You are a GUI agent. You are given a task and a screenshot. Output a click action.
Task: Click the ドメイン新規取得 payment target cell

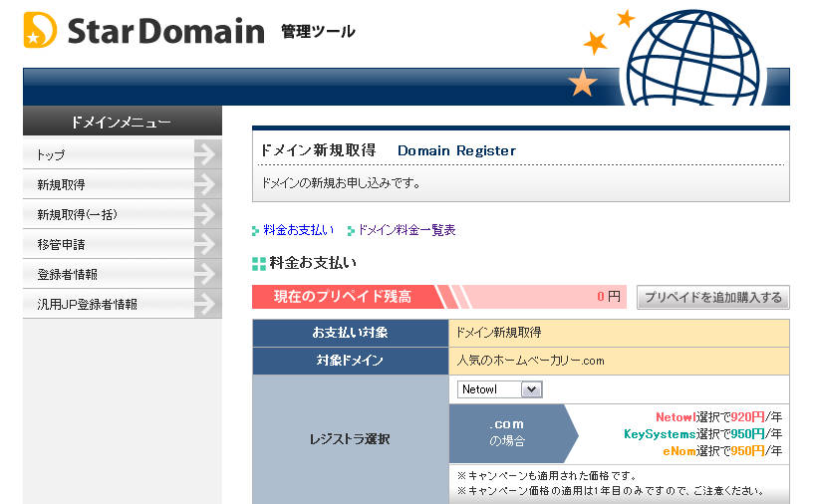tap(619, 333)
